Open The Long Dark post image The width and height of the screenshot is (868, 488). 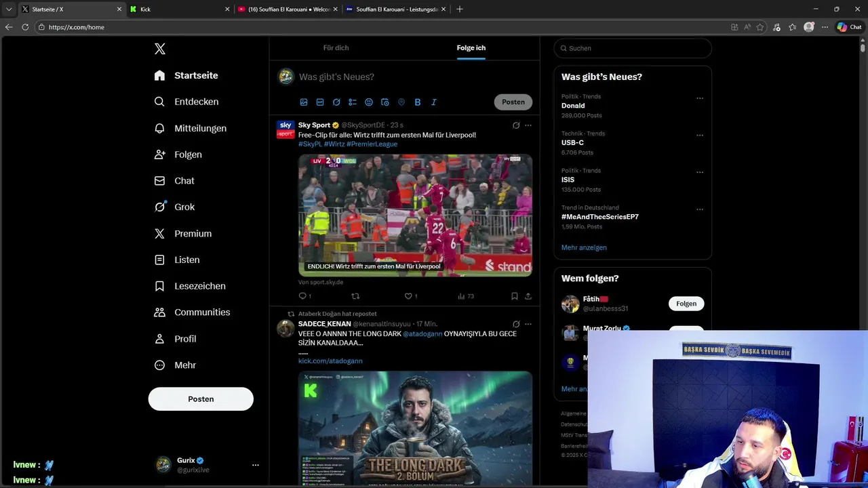[415, 428]
